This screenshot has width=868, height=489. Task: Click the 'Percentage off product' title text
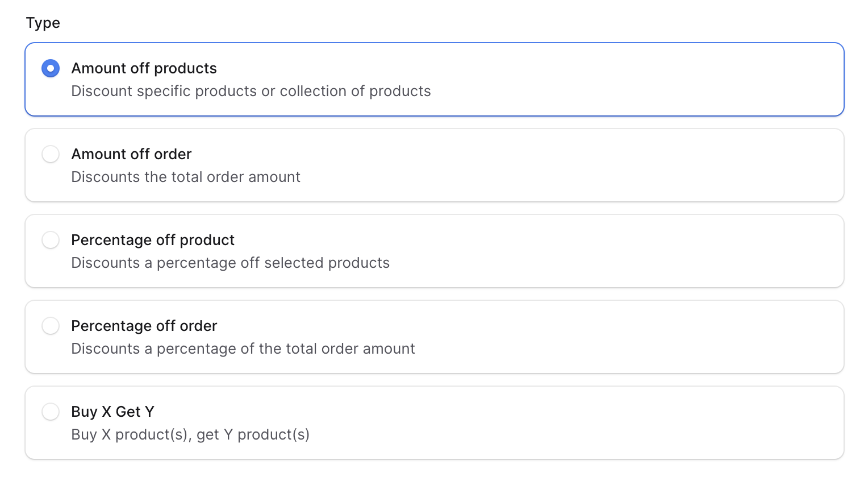click(152, 240)
